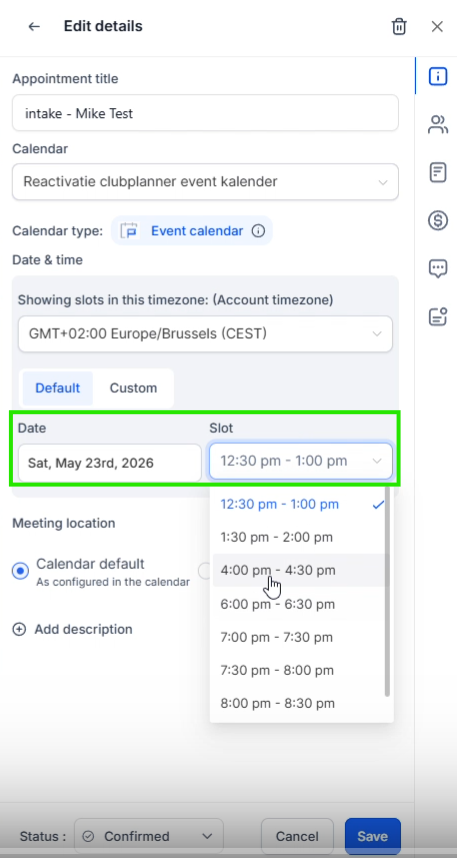The height and width of the screenshot is (858, 457).
Task: Click the Event calendar info circle icon
Action: tap(258, 231)
